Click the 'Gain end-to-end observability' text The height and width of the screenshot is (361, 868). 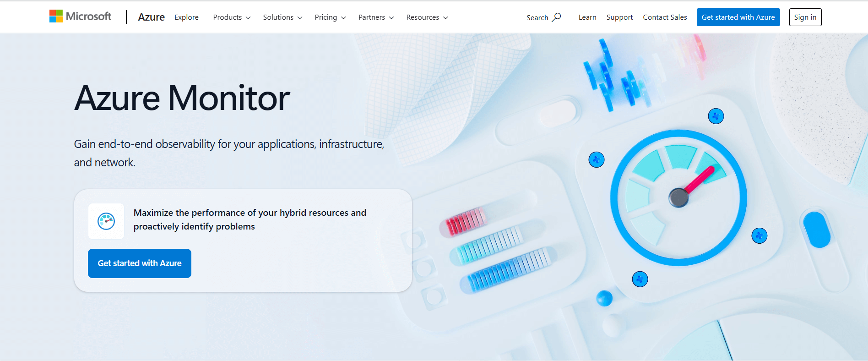tap(229, 153)
